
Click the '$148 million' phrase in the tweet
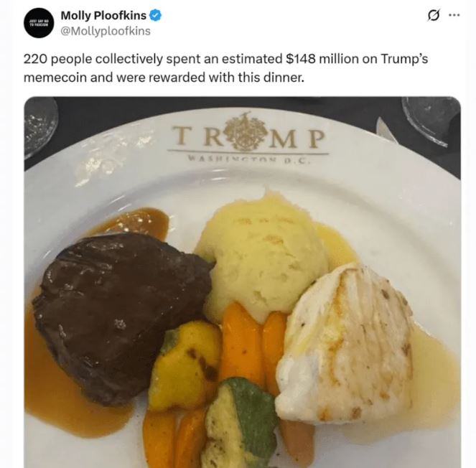click(x=322, y=59)
